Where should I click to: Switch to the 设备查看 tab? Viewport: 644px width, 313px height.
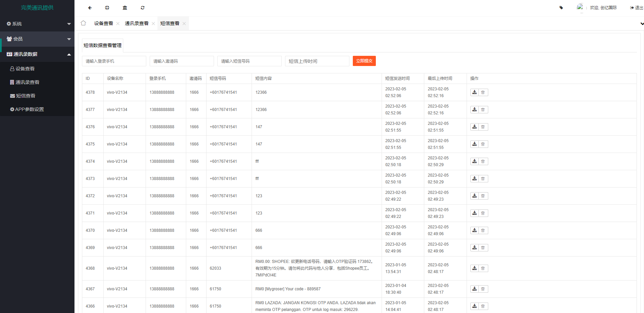pyautogui.click(x=103, y=24)
